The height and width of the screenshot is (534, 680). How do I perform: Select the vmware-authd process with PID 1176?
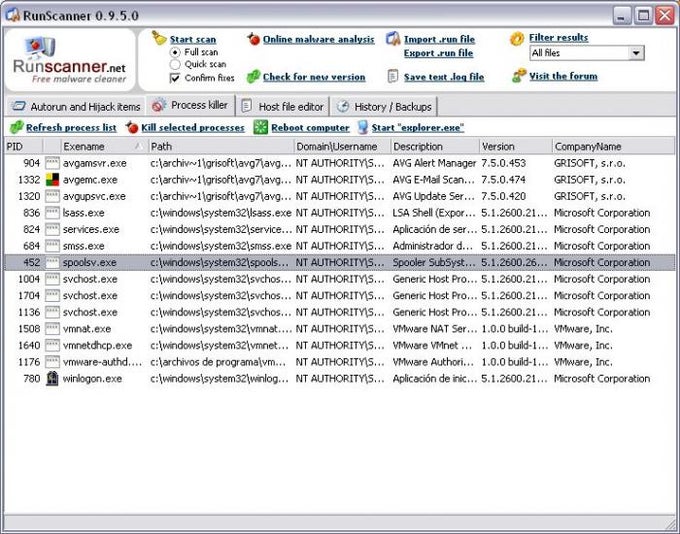102,362
